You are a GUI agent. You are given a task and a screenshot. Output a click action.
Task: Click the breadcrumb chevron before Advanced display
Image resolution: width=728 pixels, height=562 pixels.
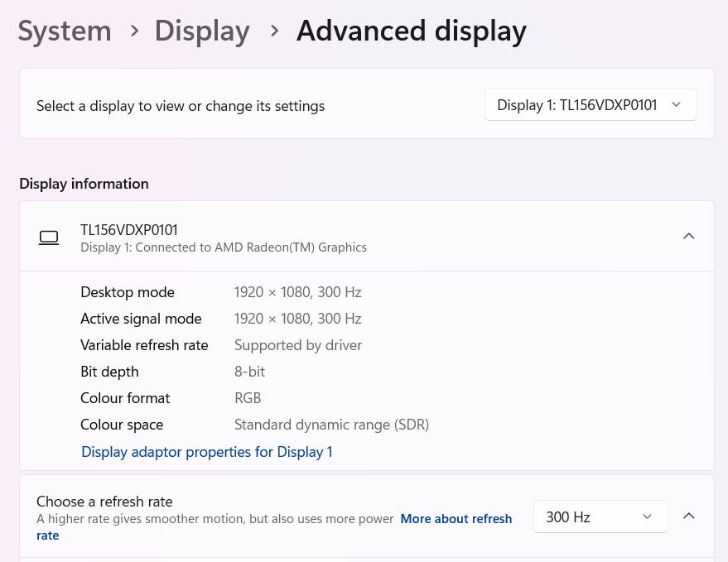[274, 31]
